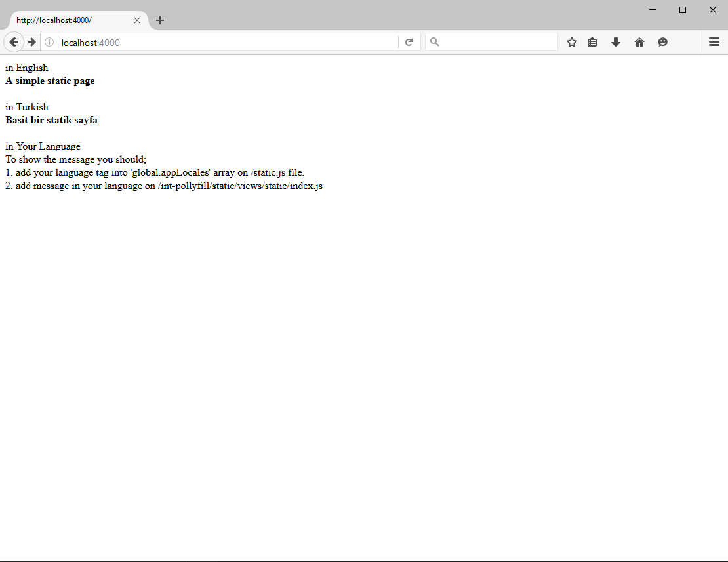Go forward using the forward arrow
Viewport: 728px width, 562px height.
point(32,42)
